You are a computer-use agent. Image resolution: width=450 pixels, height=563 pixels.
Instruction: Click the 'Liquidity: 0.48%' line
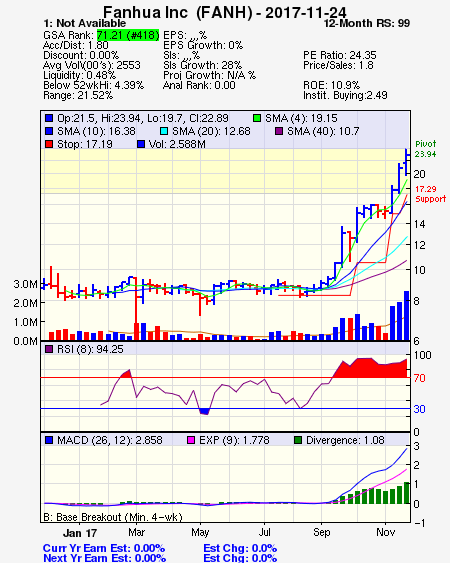point(79,75)
